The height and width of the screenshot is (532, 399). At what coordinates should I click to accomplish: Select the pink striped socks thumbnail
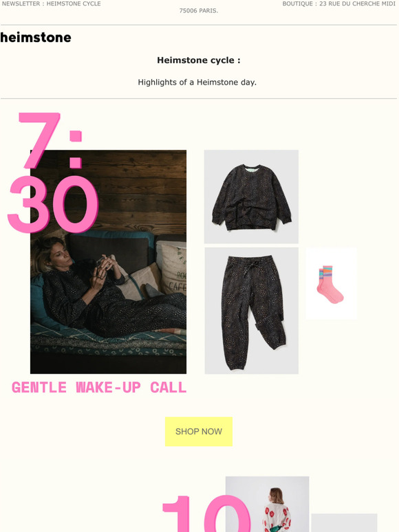332,284
